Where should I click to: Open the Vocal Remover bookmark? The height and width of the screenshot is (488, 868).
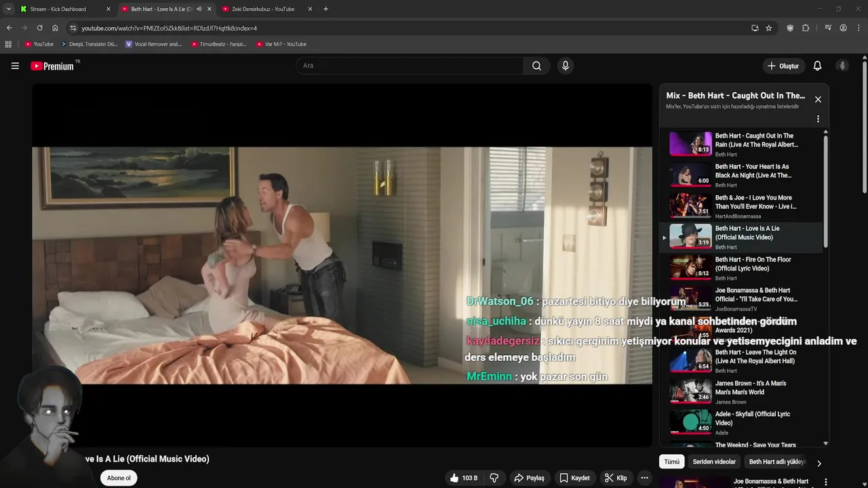coord(154,44)
